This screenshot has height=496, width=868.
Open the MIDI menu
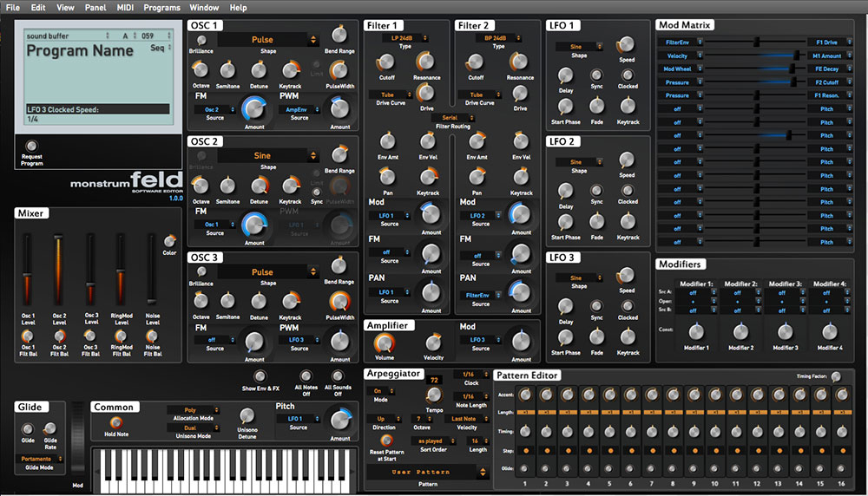click(126, 7)
